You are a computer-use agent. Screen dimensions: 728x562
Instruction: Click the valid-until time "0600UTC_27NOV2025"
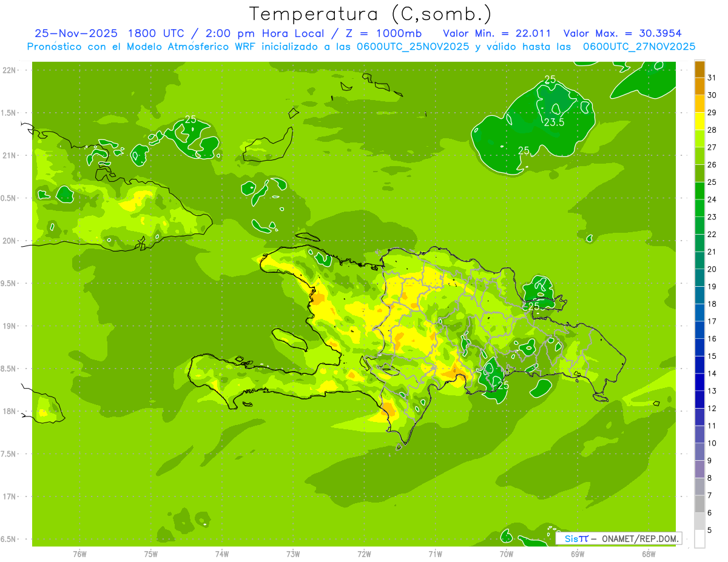(639, 47)
